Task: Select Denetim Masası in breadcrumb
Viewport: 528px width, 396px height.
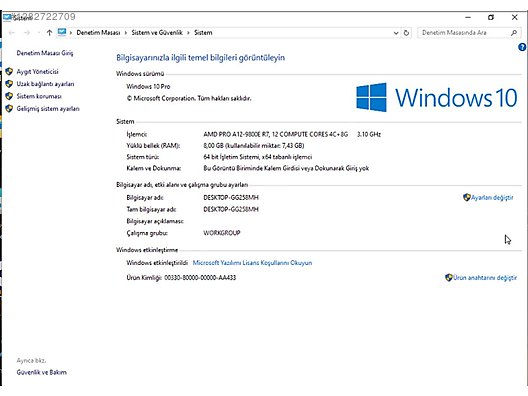Action: pos(98,33)
